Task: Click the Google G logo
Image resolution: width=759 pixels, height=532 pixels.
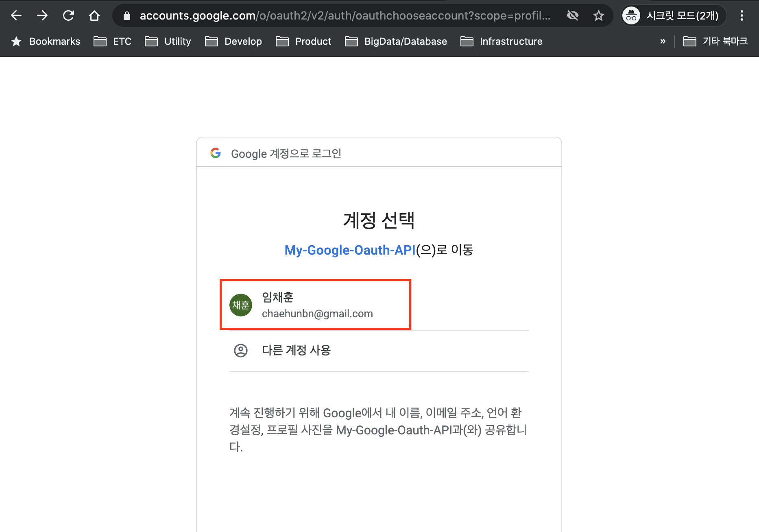Action: 216,153
